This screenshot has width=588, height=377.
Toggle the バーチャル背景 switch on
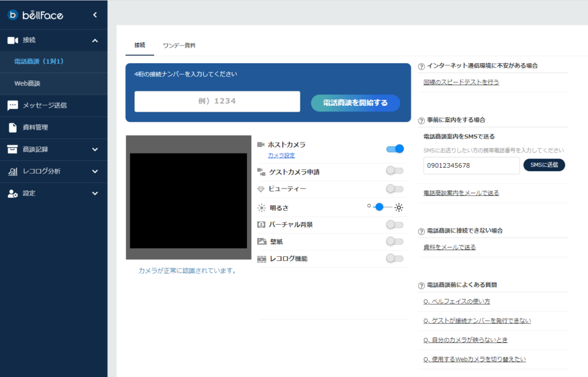coord(394,225)
